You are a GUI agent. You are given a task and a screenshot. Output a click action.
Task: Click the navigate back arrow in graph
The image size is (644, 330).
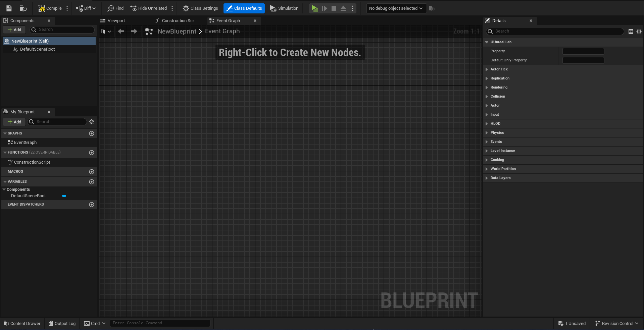[121, 31]
